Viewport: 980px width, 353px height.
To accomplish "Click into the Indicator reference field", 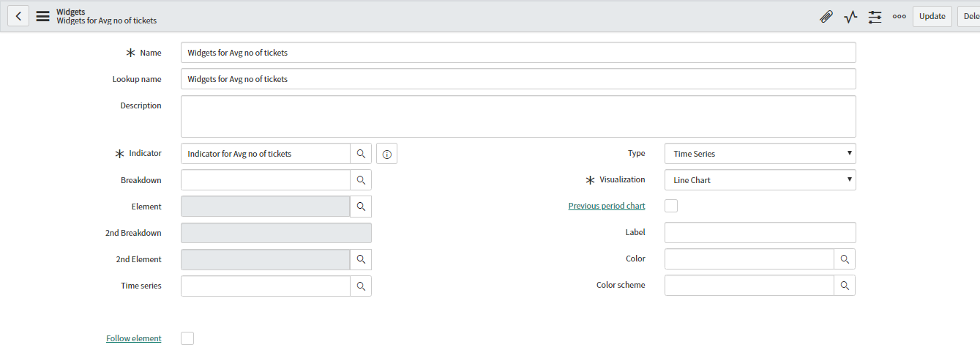I will (x=266, y=154).
